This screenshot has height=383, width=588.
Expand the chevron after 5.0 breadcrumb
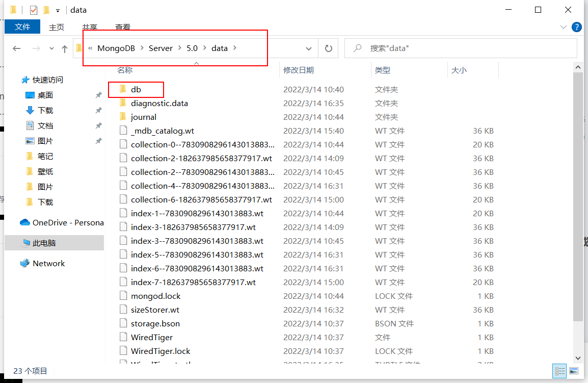[x=205, y=48]
